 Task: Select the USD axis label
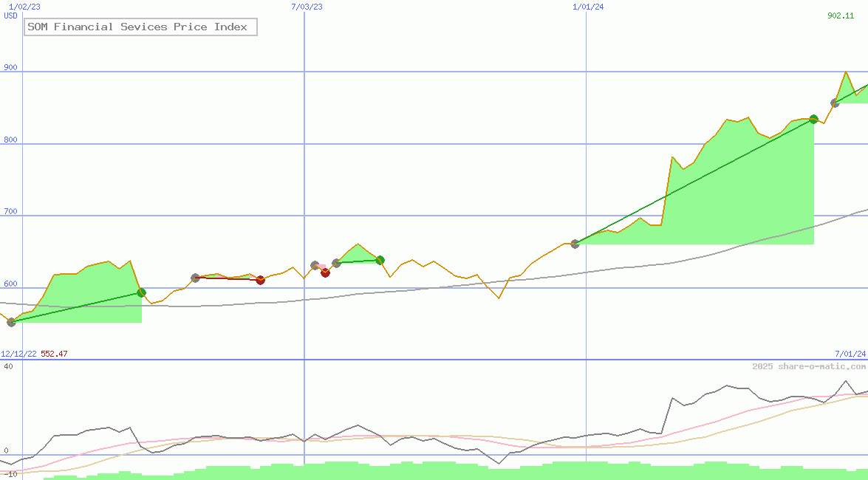pos(10,14)
